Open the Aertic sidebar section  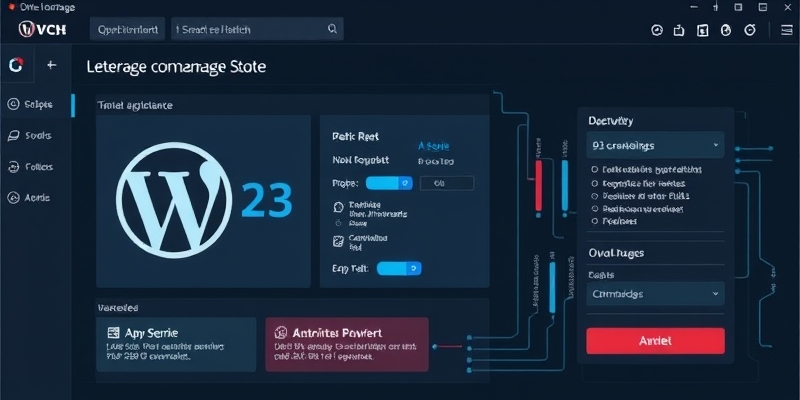[x=36, y=198]
